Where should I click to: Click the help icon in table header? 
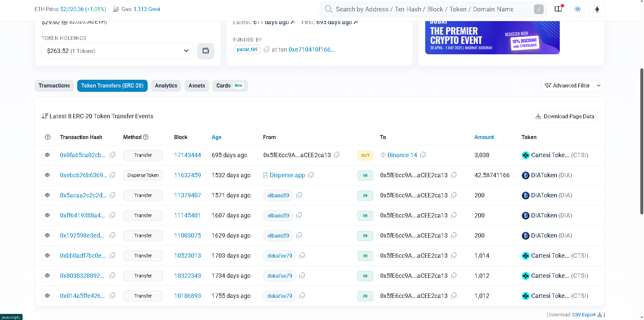pos(48,137)
